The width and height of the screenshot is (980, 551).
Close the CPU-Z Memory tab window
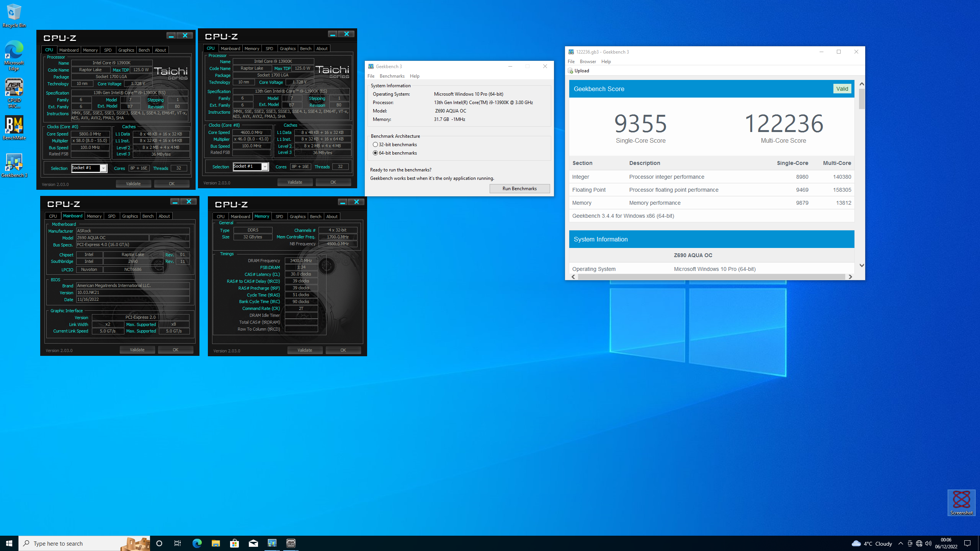pyautogui.click(x=356, y=202)
